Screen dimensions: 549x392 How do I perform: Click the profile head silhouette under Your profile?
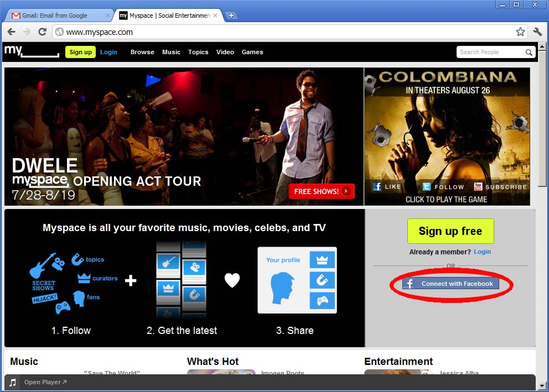(x=282, y=289)
